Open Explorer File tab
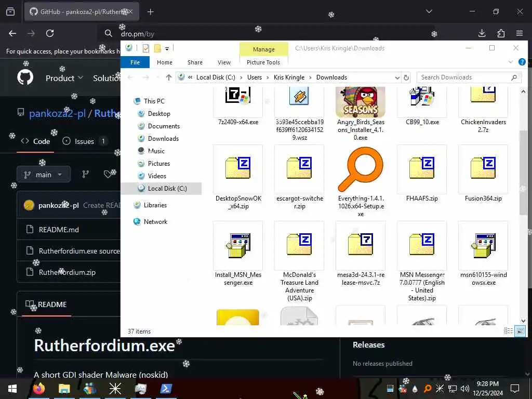532x399 pixels. [135, 62]
